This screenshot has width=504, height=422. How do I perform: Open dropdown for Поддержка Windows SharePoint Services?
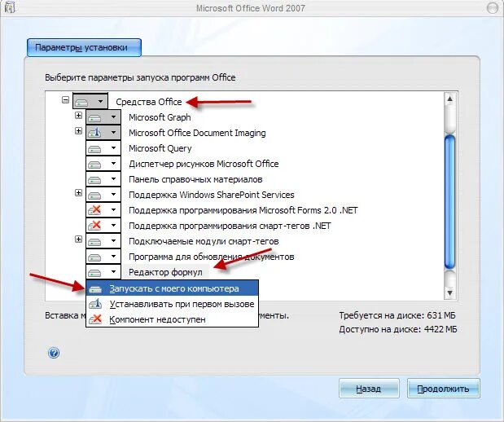click(x=103, y=195)
